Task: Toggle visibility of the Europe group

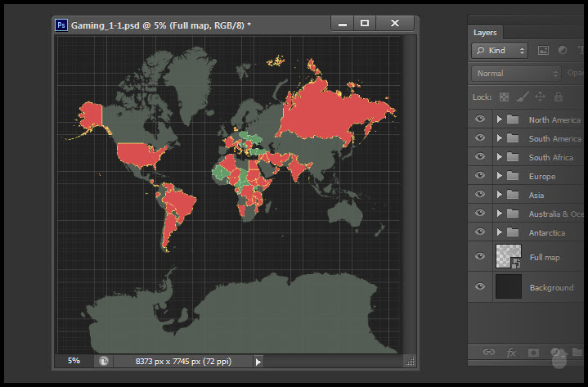Action: [480, 176]
